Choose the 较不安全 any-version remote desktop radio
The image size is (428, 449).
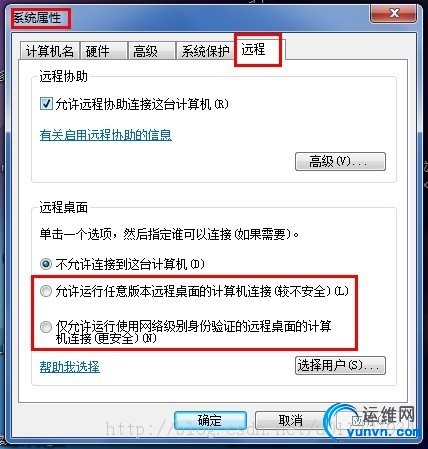[x=46, y=291]
